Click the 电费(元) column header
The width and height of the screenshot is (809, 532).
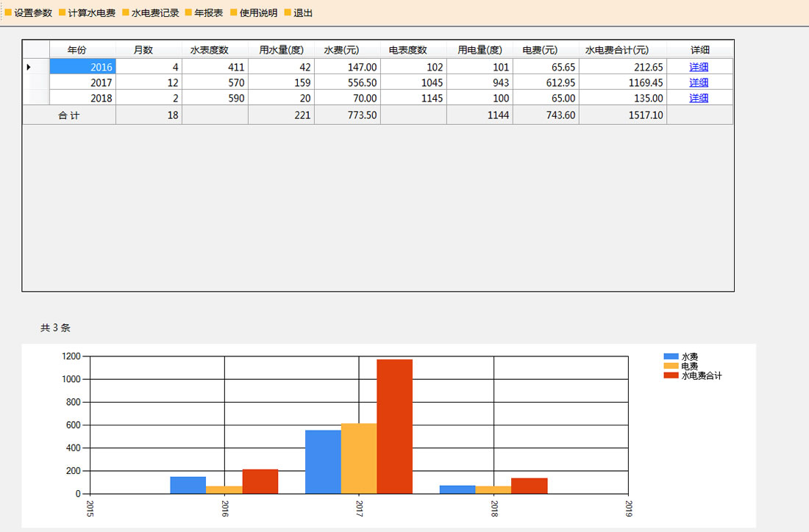point(546,50)
